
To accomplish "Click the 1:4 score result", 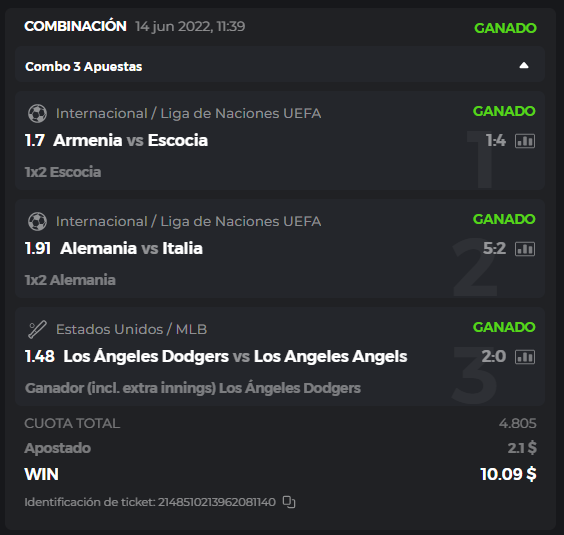I will pyautogui.click(x=496, y=140).
